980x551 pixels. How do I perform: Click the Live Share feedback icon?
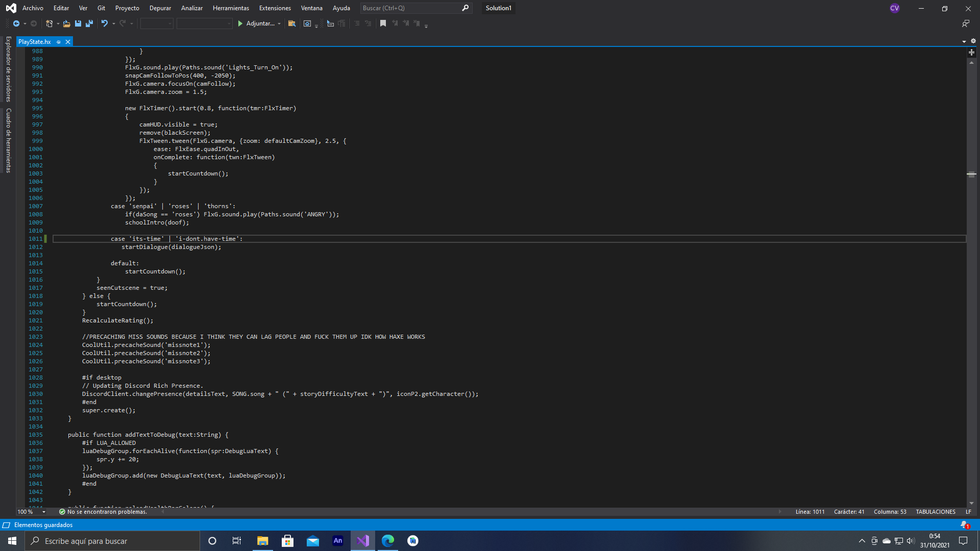966,23
